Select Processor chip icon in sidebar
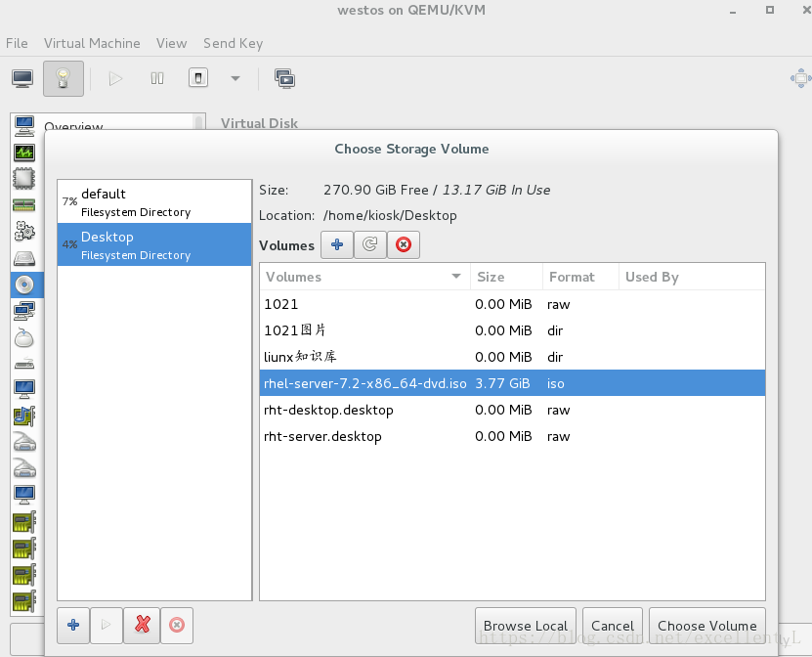 point(24,179)
